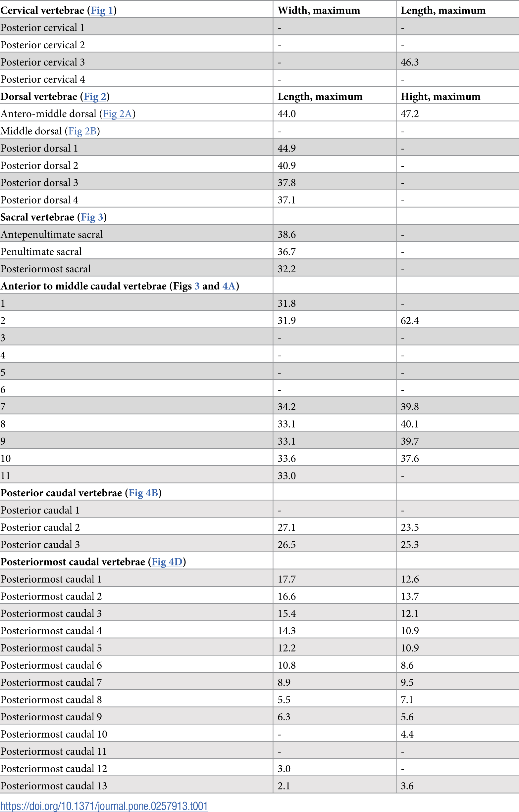This screenshot has height=812, width=519.
Task: Select the 62.4 length value cell
Action: point(409,321)
